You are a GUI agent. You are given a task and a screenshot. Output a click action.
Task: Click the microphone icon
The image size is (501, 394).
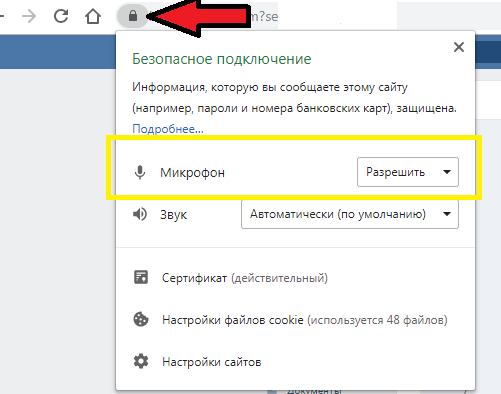[140, 172]
